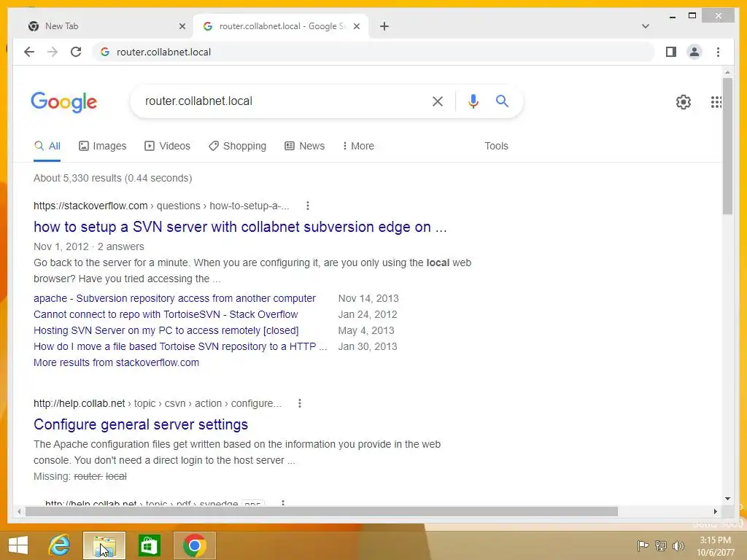Open the tab search dropdown chevron

[x=646, y=26]
